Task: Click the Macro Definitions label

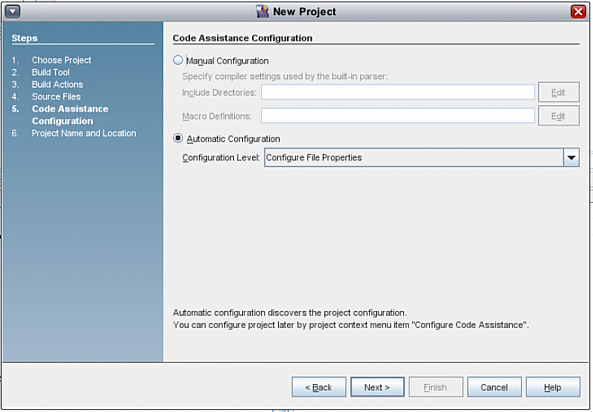Action: (x=217, y=116)
